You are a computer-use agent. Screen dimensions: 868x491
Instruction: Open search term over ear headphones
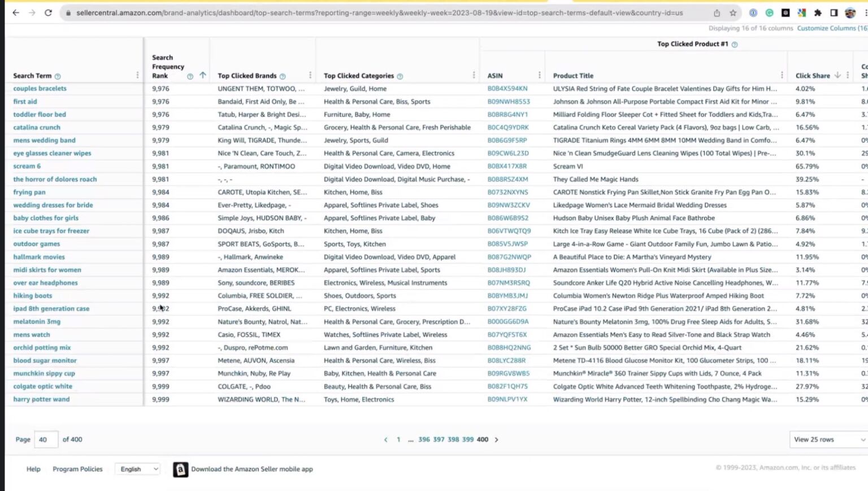click(x=45, y=283)
